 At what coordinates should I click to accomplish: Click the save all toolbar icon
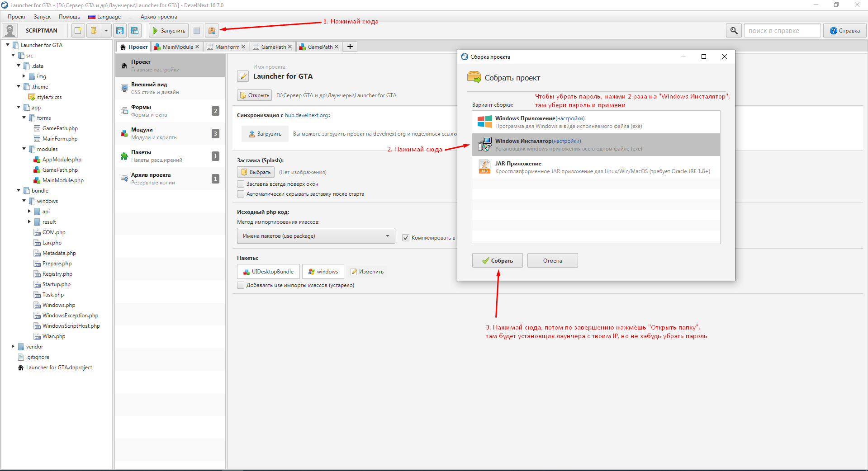pos(135,31)
